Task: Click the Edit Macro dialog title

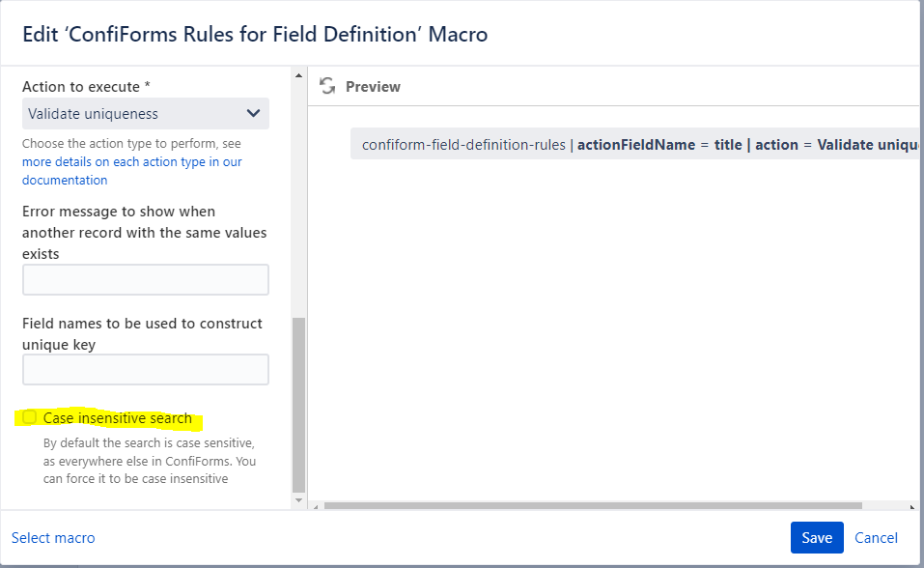Action: pos(255,34)
